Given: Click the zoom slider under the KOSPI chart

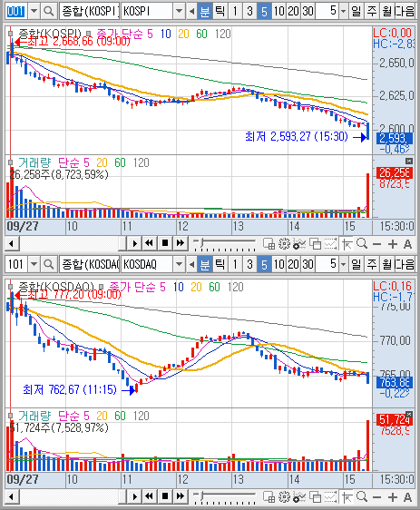Looking at the screenshot, I should (224, 243).
